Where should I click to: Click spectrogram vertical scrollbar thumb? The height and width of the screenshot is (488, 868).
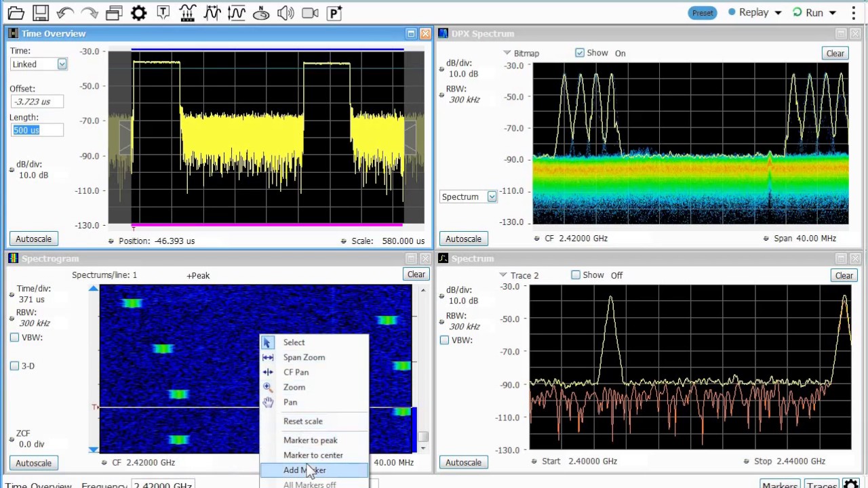[x=423, y=436]
